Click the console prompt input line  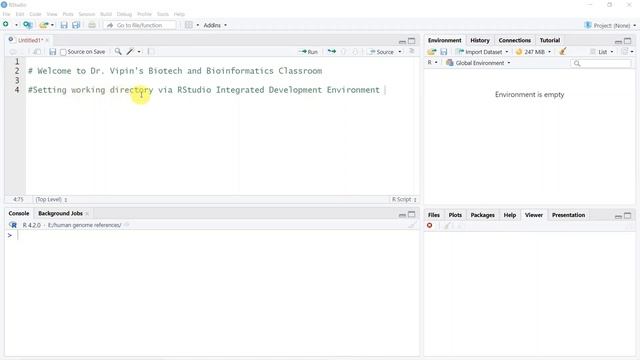click(x=212, y=236)
